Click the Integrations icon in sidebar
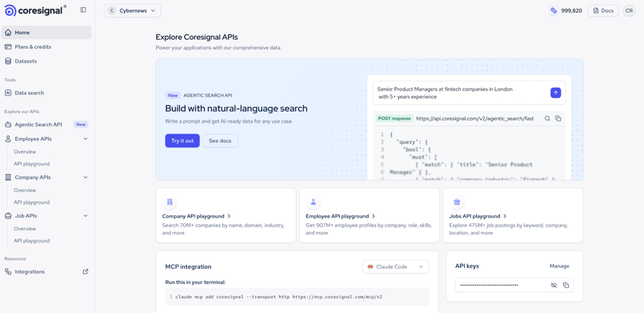Viewport: 644px width, 313px height. coord(8,272)
